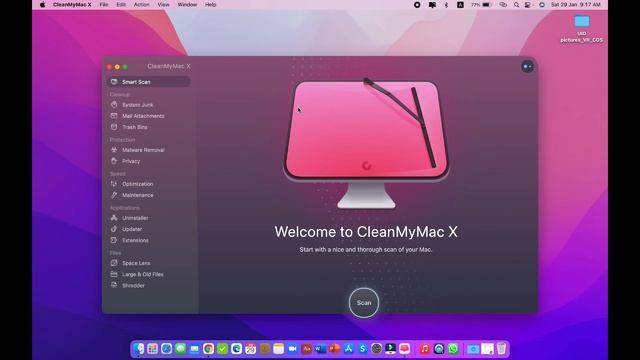Start the scan with Scan button
This screenshot has width=640, height=360.
click(x=364, y=303)
